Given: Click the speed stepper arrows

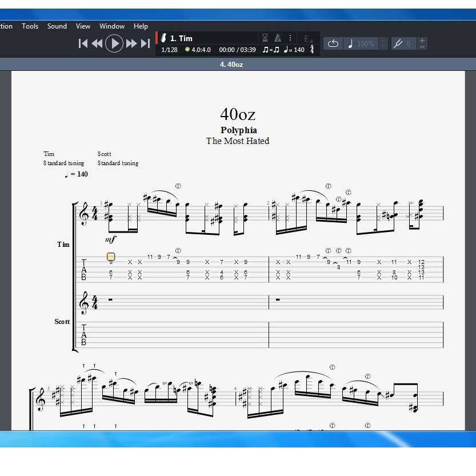Looking at the screenshot, I should pos(383,43).
